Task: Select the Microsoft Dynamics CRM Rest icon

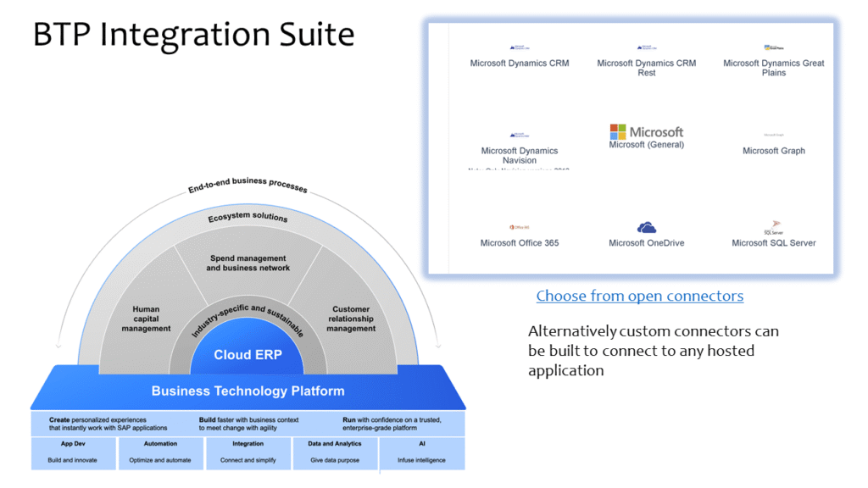Action: pyautogui.click(x=646, y=48)
